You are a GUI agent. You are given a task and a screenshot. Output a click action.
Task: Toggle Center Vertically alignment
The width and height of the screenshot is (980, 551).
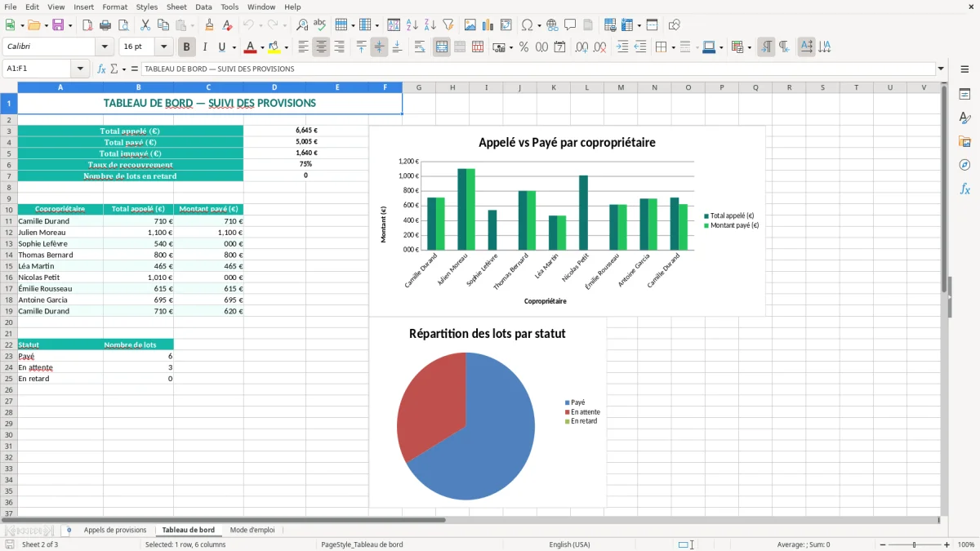pos(379,47)
